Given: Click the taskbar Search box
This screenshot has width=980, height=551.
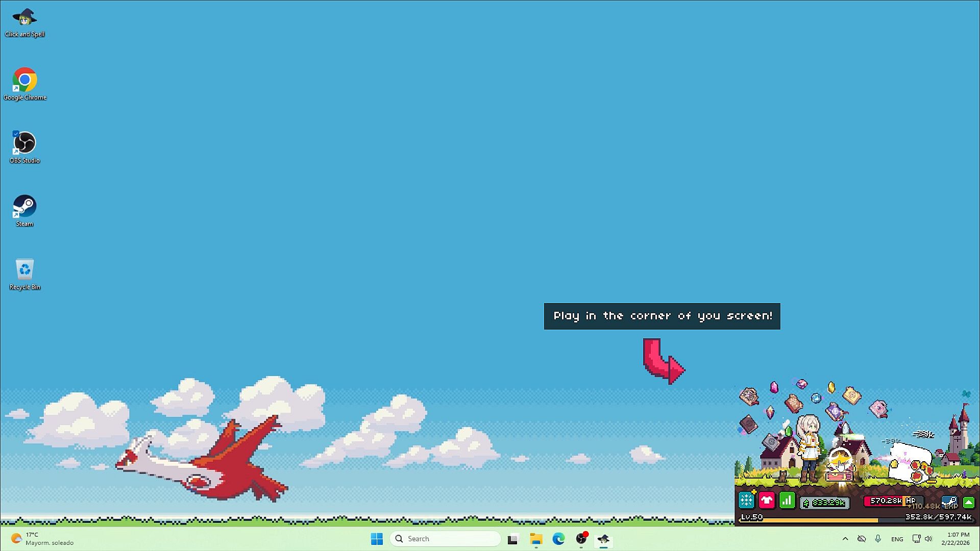Looking at the screenshot, I should 445,539.
